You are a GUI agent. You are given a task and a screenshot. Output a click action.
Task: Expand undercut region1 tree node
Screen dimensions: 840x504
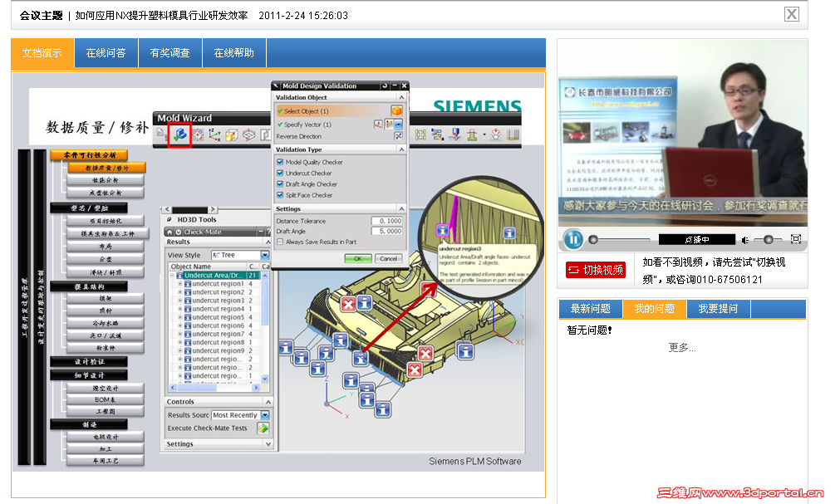pyautogui.click(x=180, y=284)
